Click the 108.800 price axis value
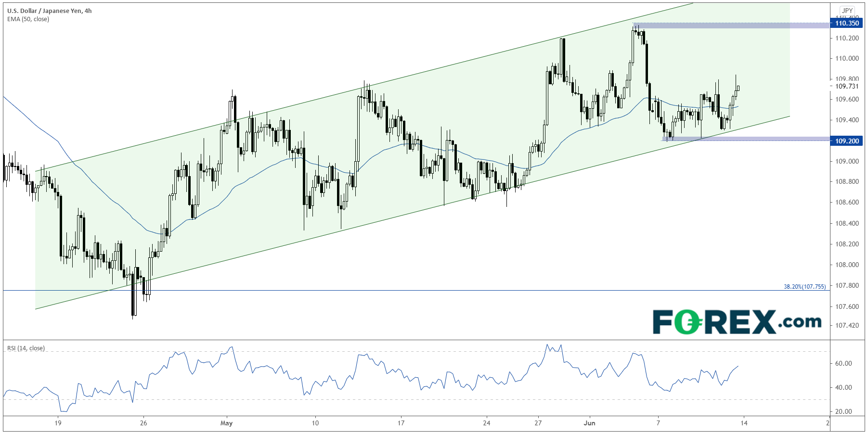The height and width of the screenshot is (434, 868). (x=847, y=182)
